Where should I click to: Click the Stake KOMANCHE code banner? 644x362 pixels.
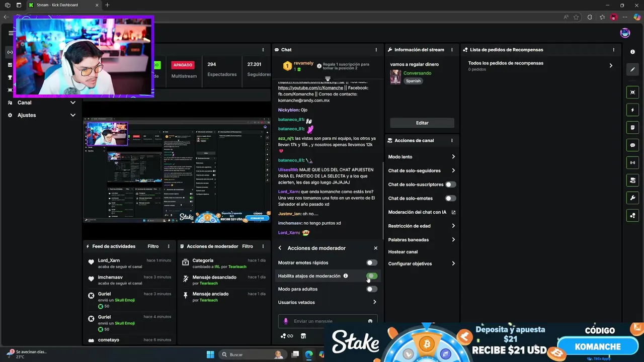484,343
